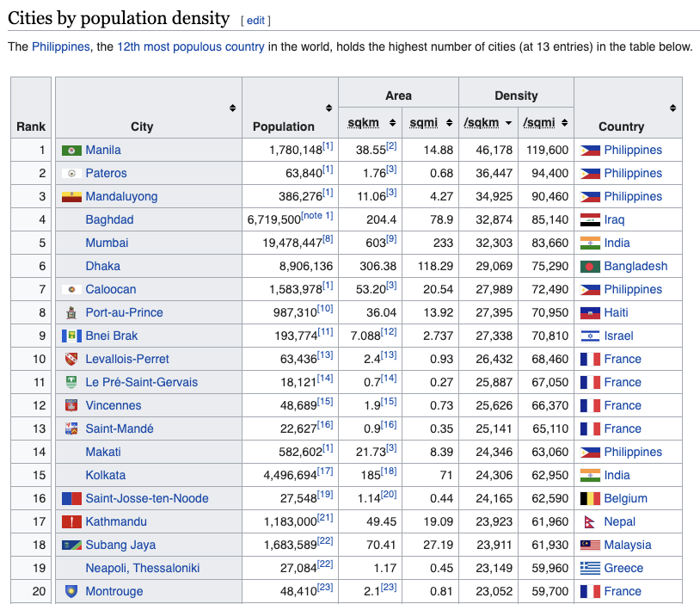Image resolution: width=700 pixels, height=604 pixels.
Task: Click the Le Pré-Saint-Gervais coat of arms icon
Action: click(71, 382)
